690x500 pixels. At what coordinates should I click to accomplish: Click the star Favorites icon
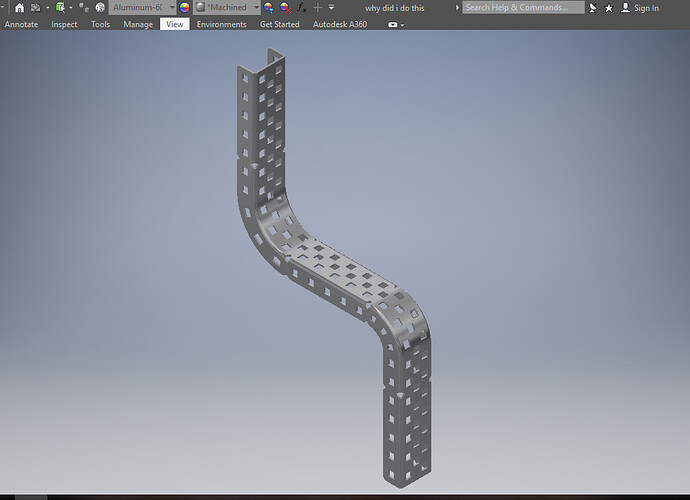609,8
